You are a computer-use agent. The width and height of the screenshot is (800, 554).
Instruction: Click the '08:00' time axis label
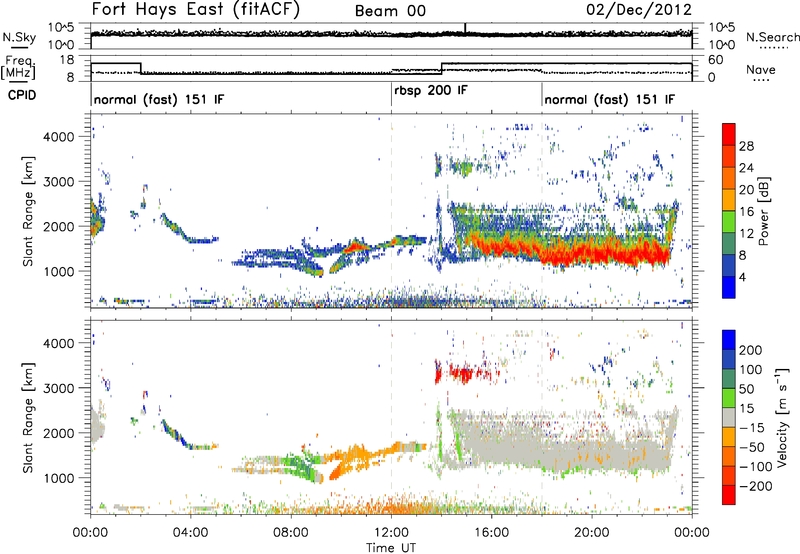[291, 533]
